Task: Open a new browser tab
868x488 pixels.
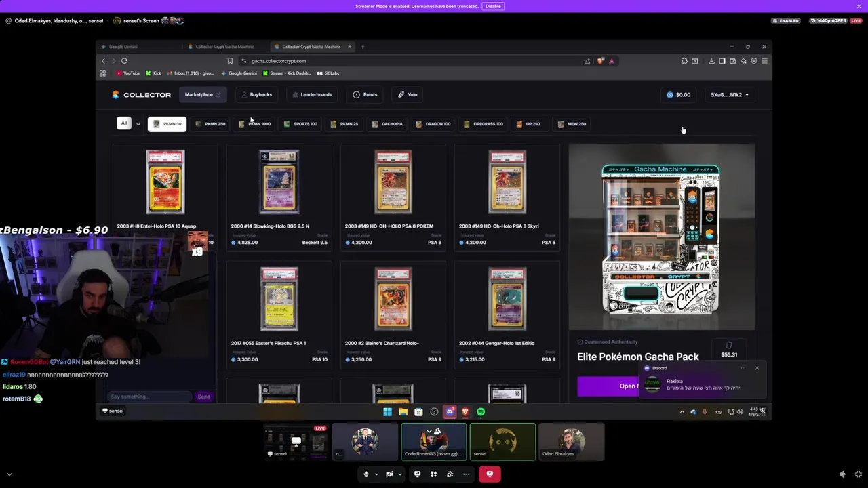Action: (x=363, y=47)
